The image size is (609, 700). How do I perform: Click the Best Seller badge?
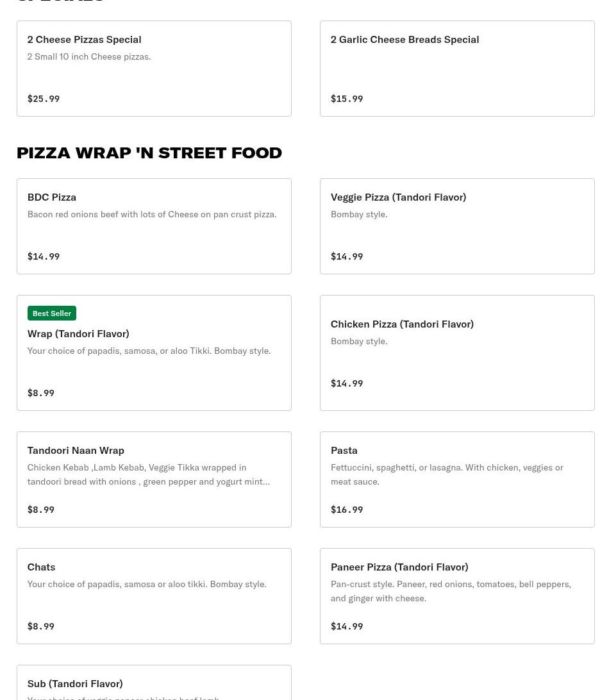point(52,313)
